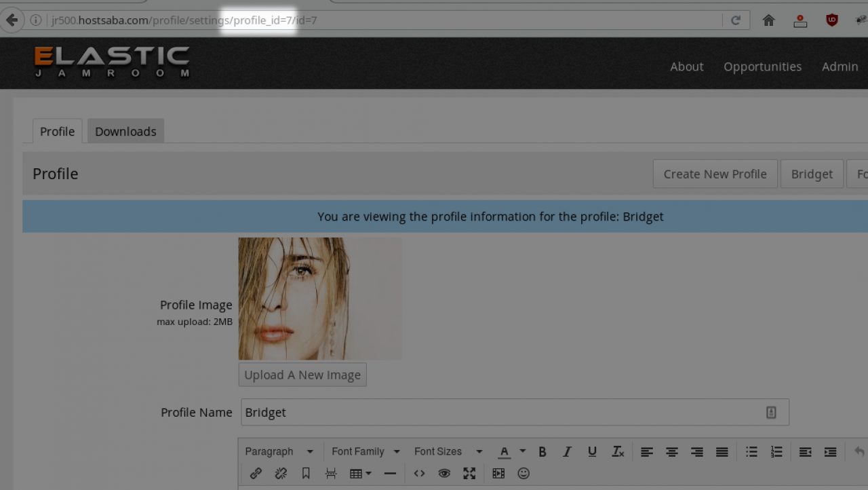The height and width of the screenshot is (490, 868).
Task: Insert a link using the chain icon
Action: (x=256, y=474)
